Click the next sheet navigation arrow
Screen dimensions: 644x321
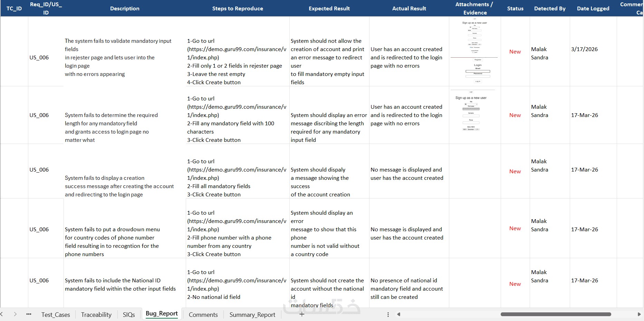(x=15, y=314)
